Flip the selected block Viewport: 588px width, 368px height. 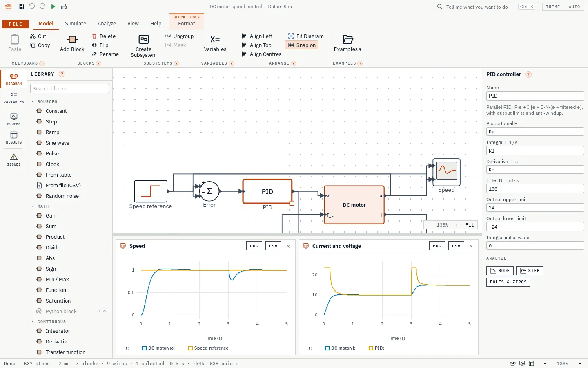[x=100, y=45]
